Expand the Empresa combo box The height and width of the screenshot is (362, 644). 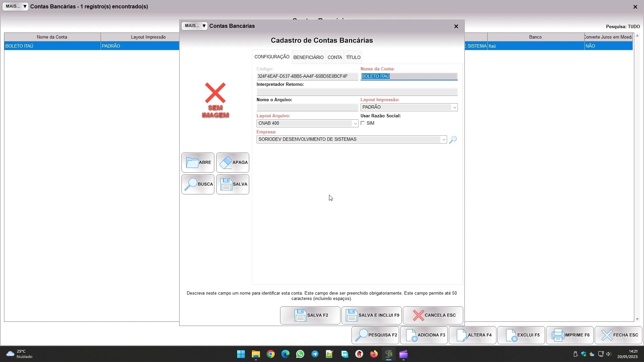[x=444, y=139]
